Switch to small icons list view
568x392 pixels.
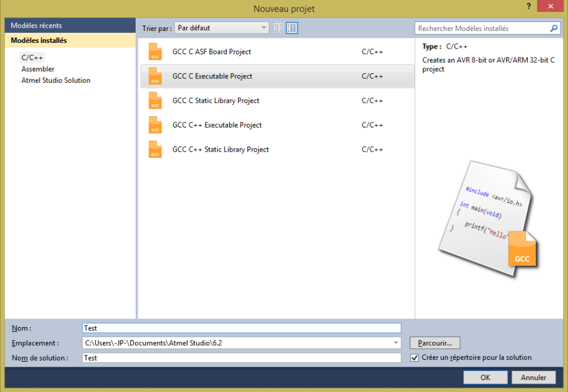pos(292,28)
